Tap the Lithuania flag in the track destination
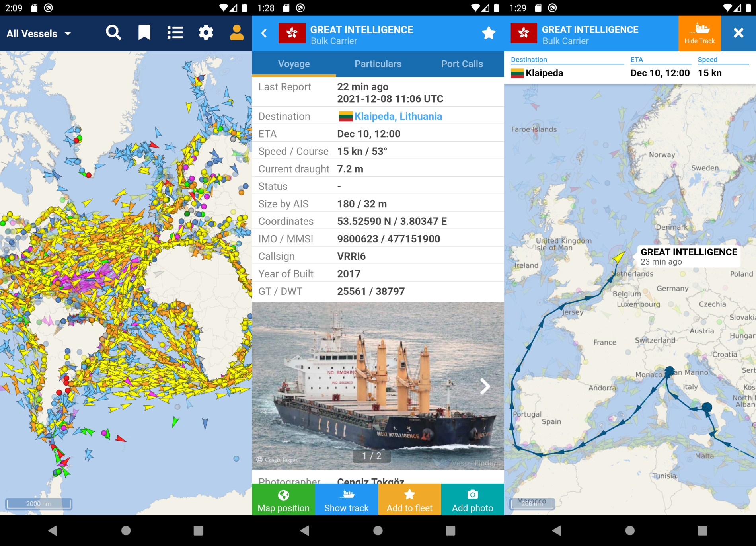Image resolution: width=756 pixels, height=546 pixels. pyautogui.click(x=517, y=73)
